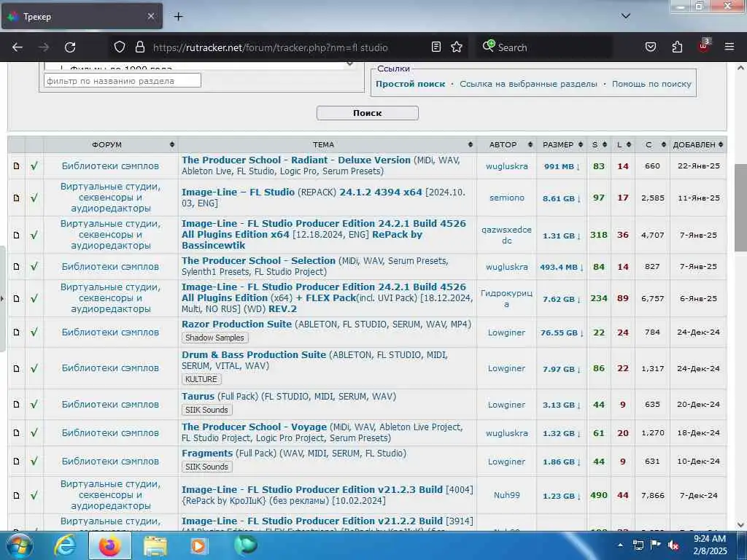Download the 991 MB torrent

(x=562, y=167)
